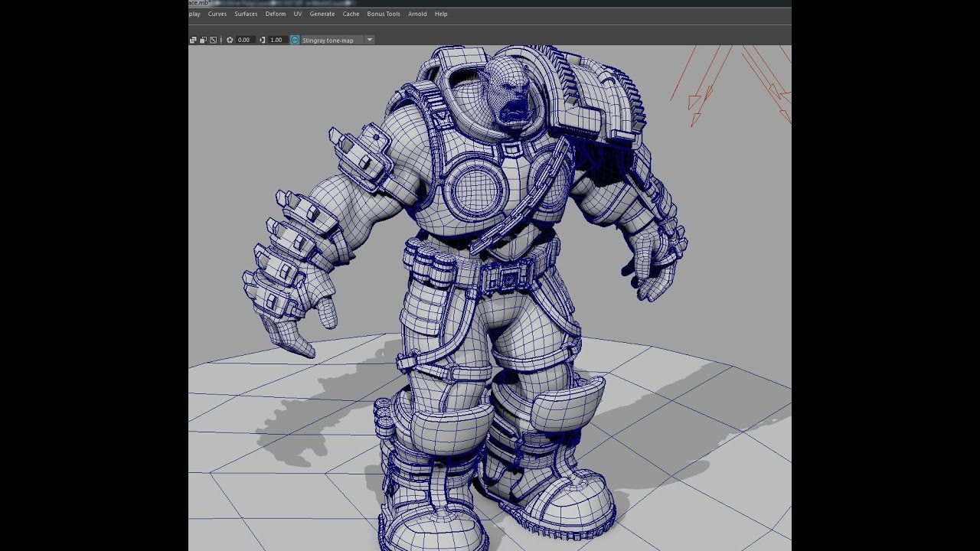Click the exposure reset icon

230,40
